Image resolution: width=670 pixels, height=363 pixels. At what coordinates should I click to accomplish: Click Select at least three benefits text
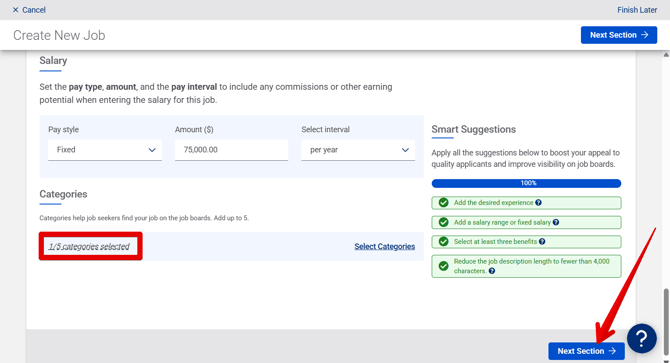495,241
